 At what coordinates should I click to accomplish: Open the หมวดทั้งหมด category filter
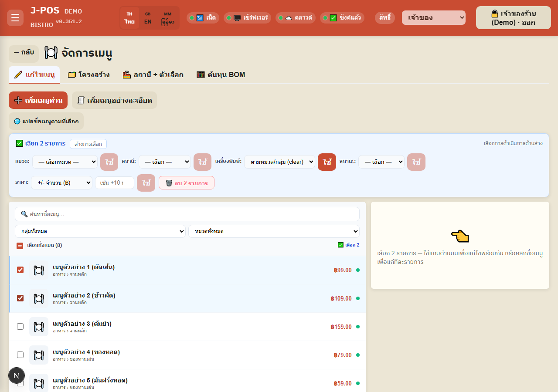tap(274, 231)
